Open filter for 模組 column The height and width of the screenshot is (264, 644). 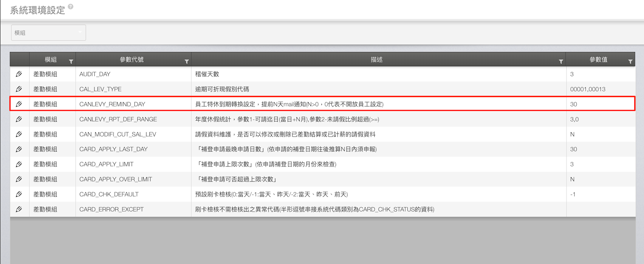[71, 62]
